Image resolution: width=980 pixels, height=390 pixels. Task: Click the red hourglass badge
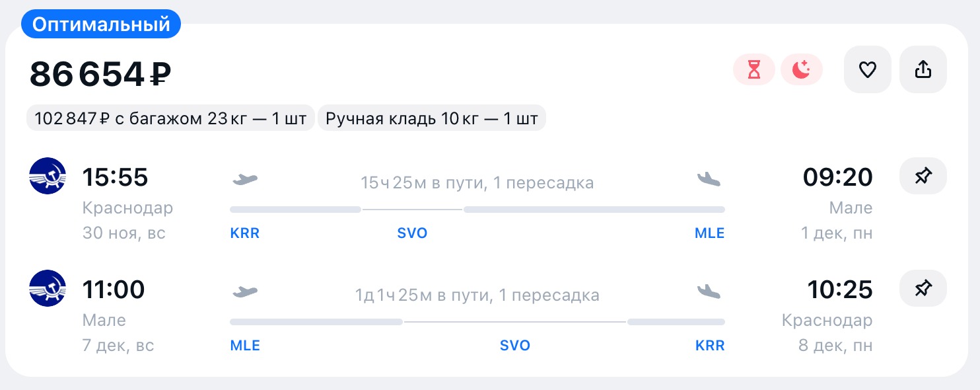click(x=754, y=69)
